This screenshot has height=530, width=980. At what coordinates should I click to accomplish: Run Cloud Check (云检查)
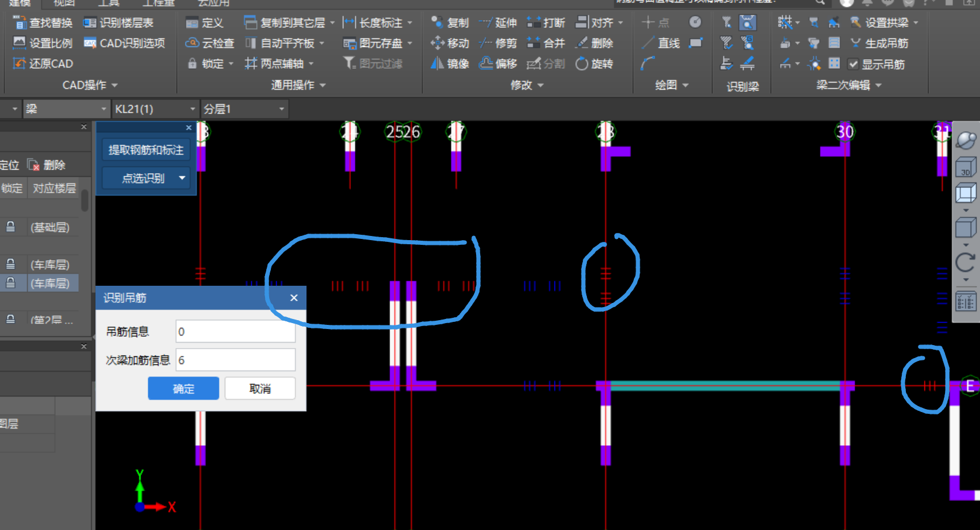210,43
